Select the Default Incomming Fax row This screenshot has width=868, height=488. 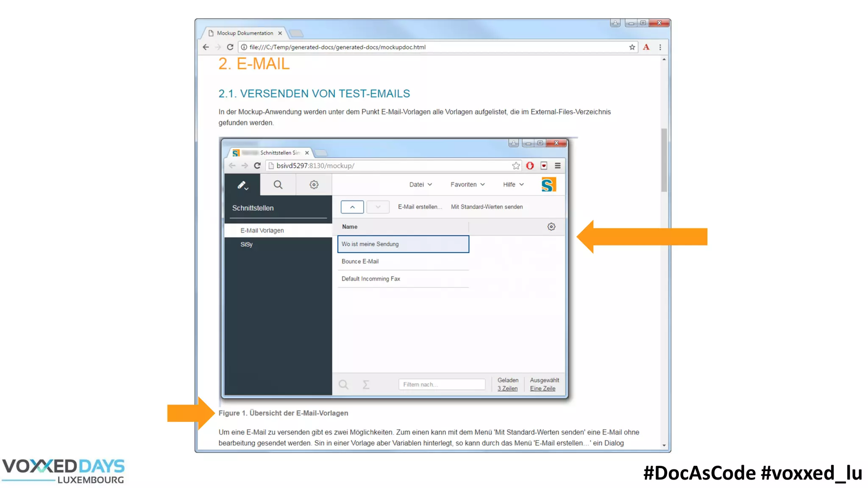[403, 279]
